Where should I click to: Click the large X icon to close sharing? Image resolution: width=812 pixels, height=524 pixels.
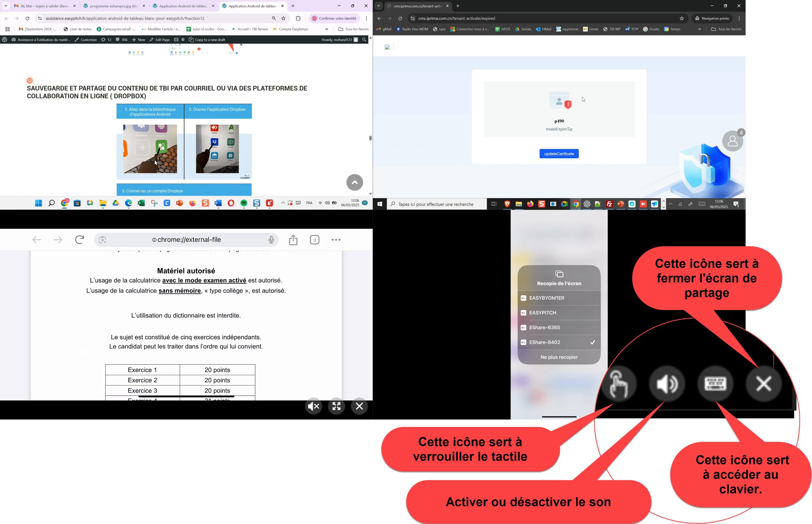[x=764, y=384]
